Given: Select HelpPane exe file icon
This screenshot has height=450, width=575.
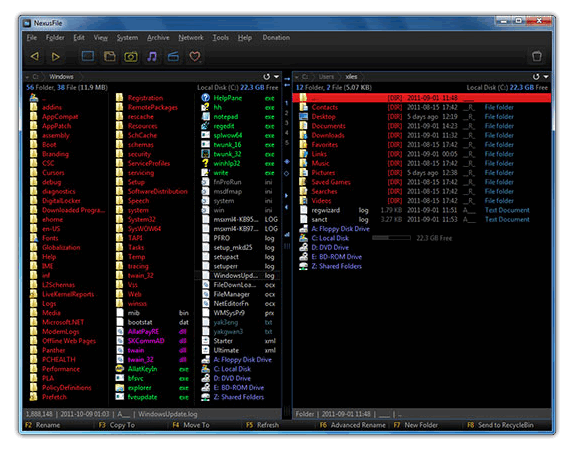Looking at the screenshot, I should coord(205,98).
